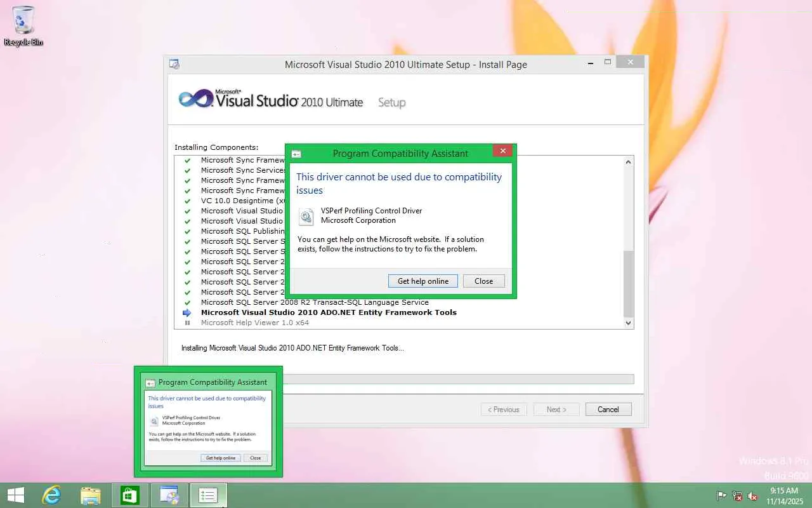This screenshot has height=508, width=812.
Task: Click the status text below the component list
Action: (x=292, y=348)
